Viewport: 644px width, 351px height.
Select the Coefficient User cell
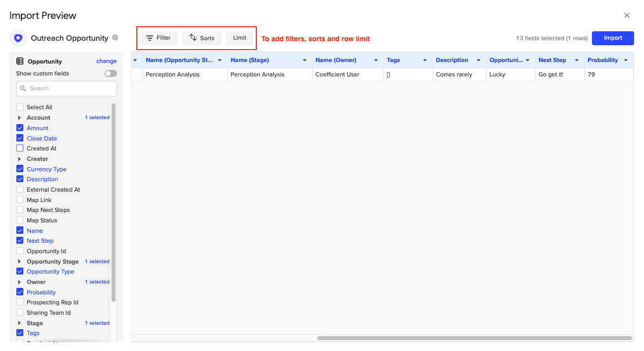point(348,74)
